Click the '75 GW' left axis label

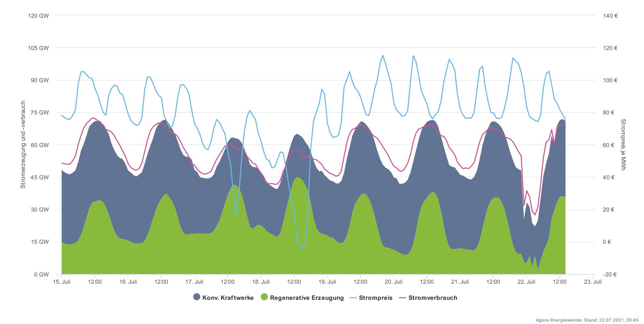[x=40, y=112]
